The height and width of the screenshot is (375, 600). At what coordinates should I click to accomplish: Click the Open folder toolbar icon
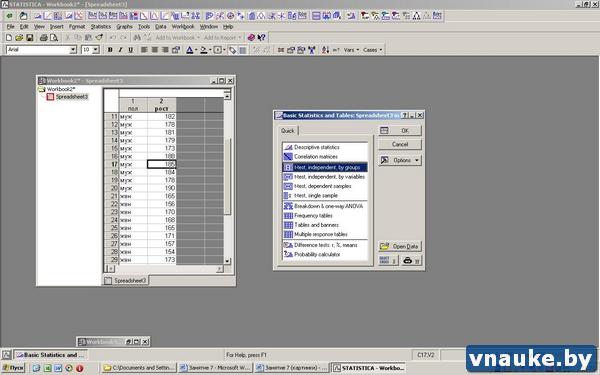click(x=19, y=38)
